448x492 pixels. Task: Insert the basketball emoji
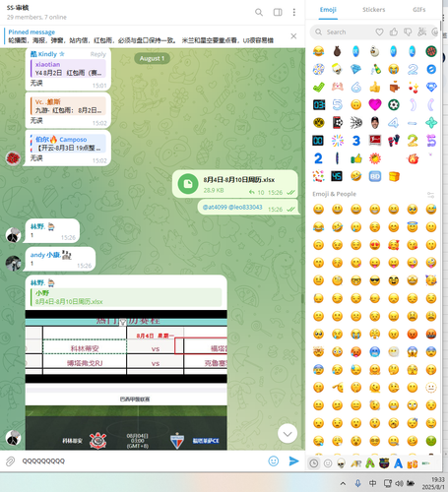[x=431, y=51]
